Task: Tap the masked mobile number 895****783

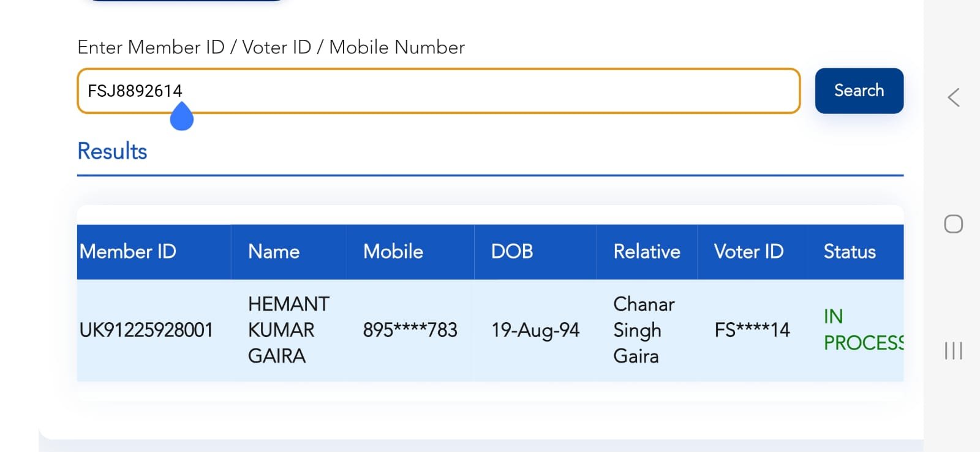Action: pos(410,330)
